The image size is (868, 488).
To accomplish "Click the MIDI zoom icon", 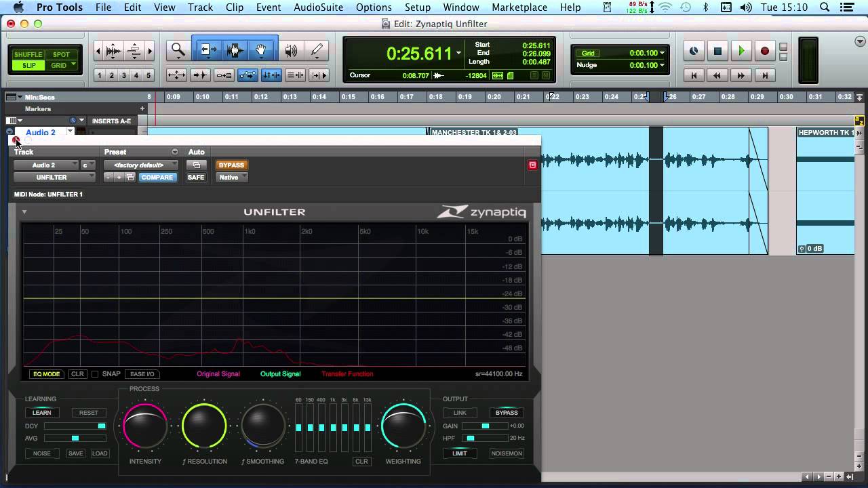I will click(134, 50).
